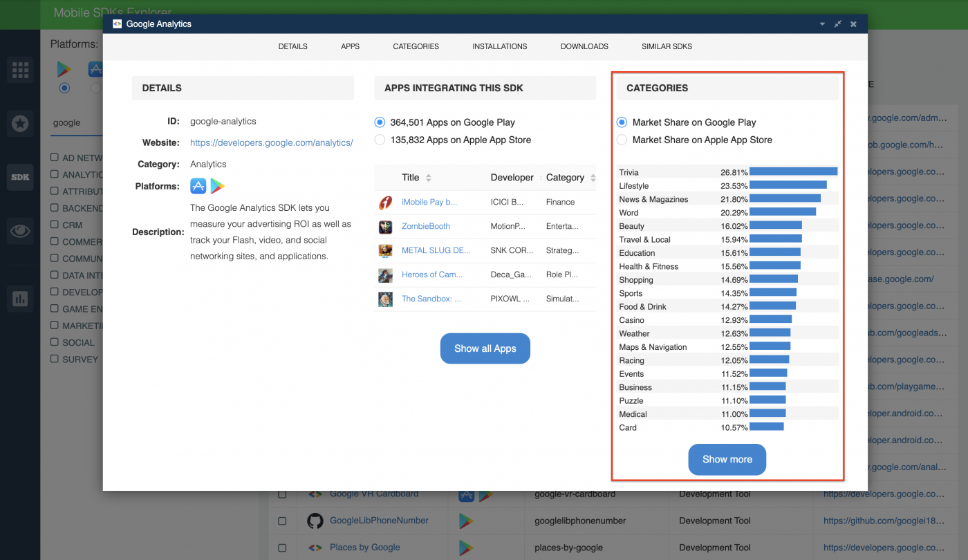The height and width of the screenshot is (560, 968).
Task: Open GoogleLibPhoneNumber SDK link
Action: click(x=379, y=521)
